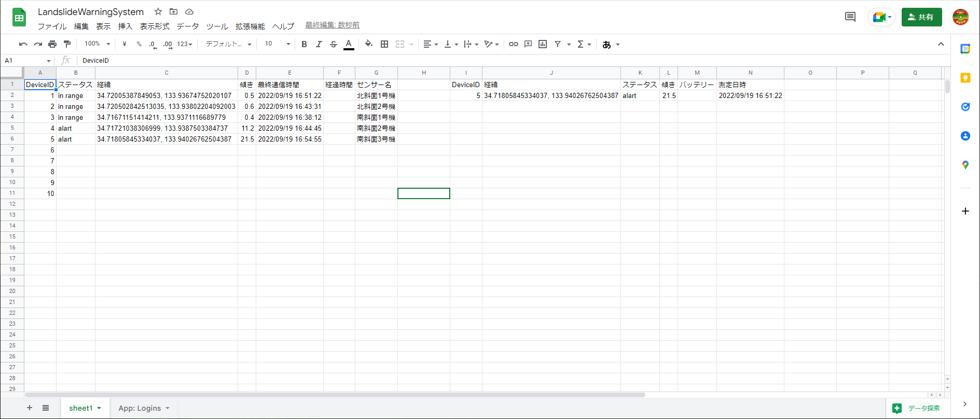Select the paint format tool
The width and height of the screenshot is (980, 419).
(x=67, y=44)
